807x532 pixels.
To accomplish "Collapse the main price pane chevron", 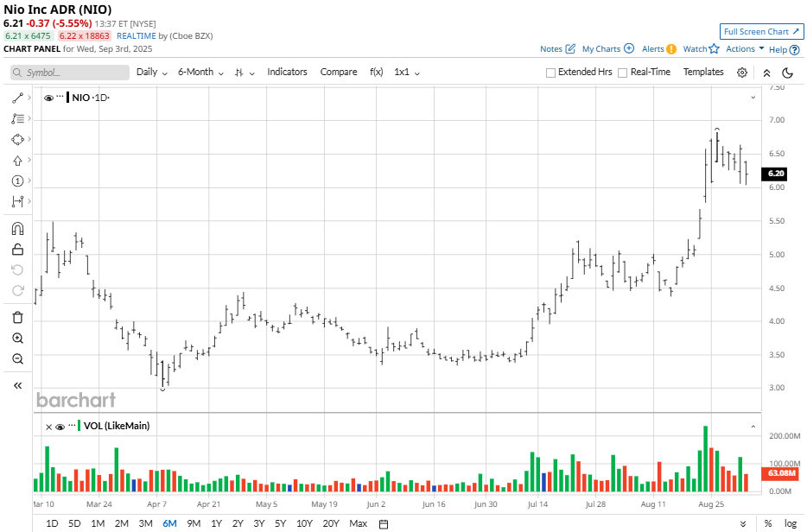I will [x=753, y=98].
